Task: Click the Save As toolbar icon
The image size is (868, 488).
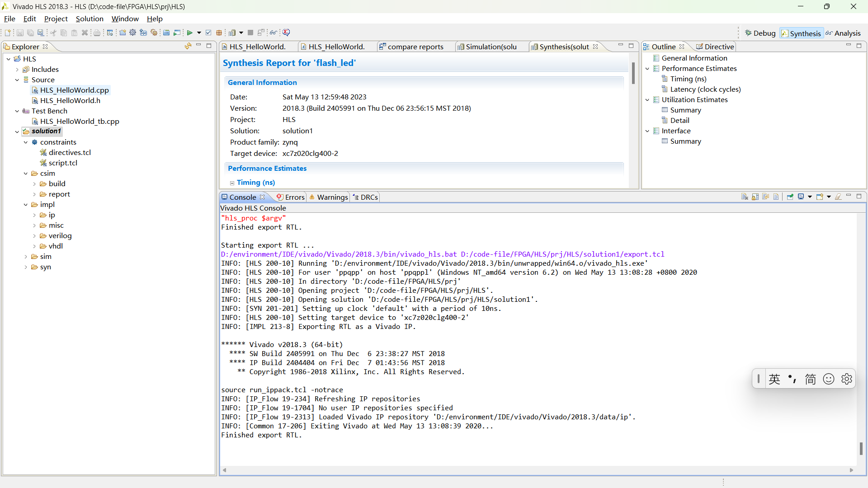Action: point(40,33)
